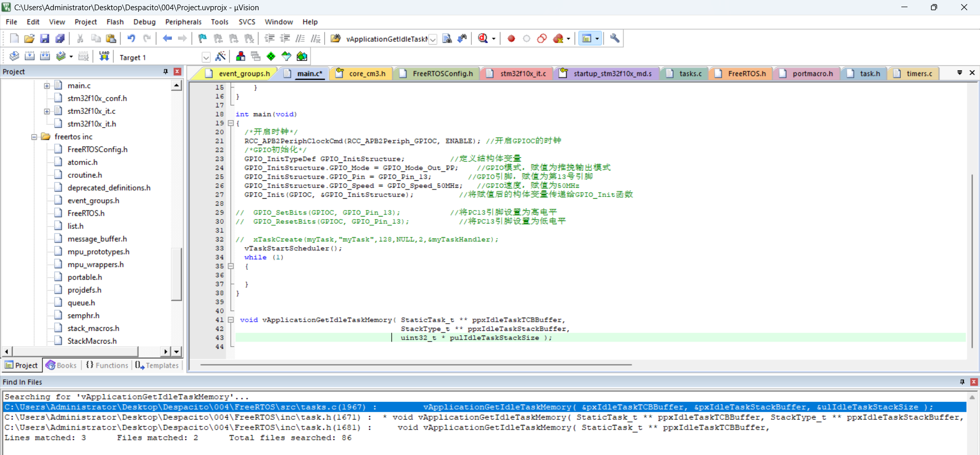Create a new file with the New icon
This screenshot has height=455, width=980.
click(14, 38)
